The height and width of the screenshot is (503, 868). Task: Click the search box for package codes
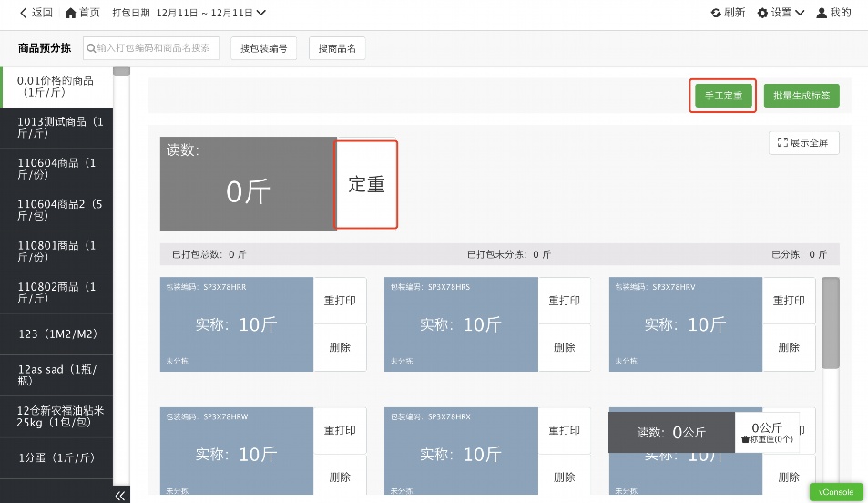(x=151, y=48)
